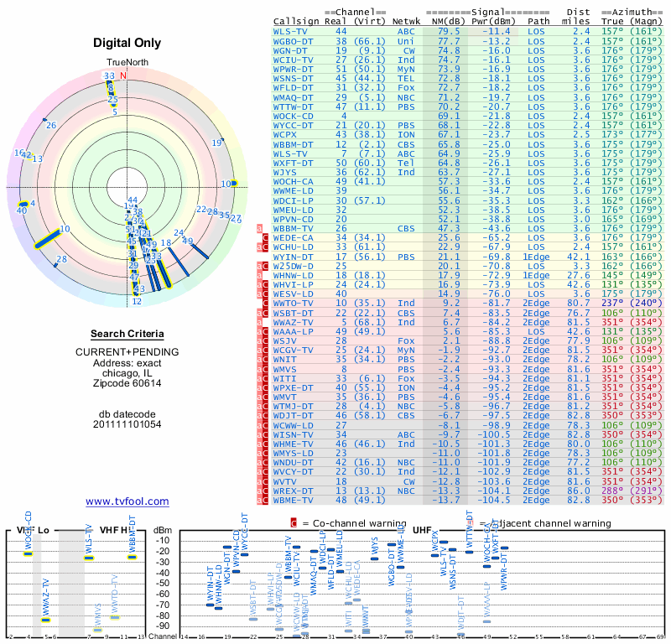
Task: Open WXFT-DT callsign link in the table
Action: point(293,163)
